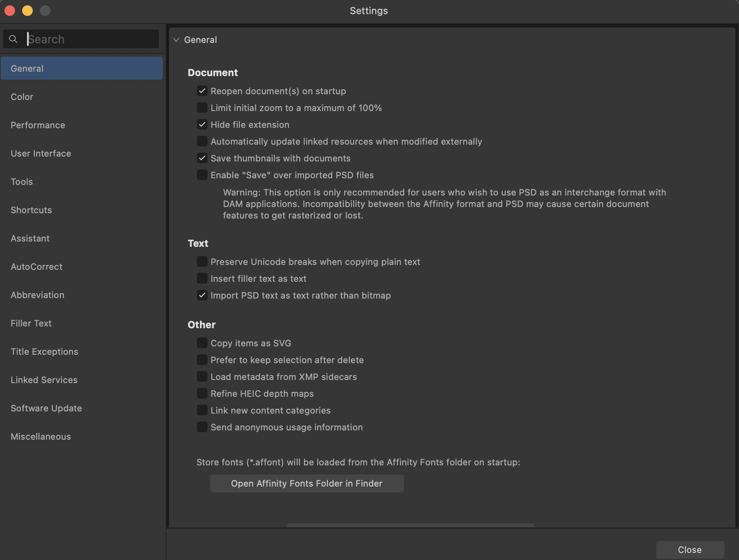
Task: Open the Tools settings category
Action: 82,182
